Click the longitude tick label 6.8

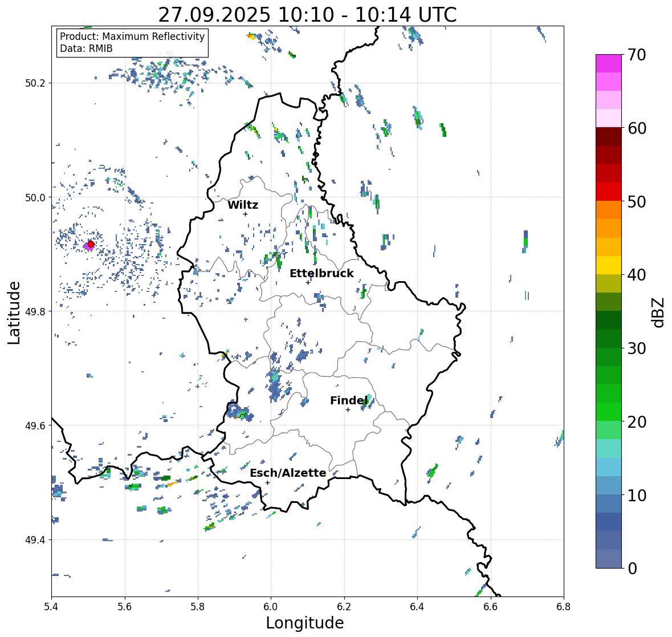click(564, 606)
